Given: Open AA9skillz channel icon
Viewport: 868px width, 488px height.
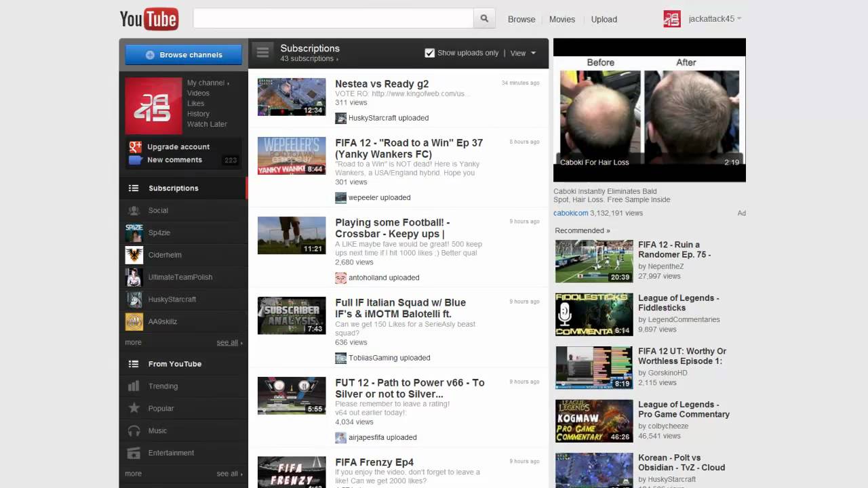Looking at the screenshot, I should point(134,321).
